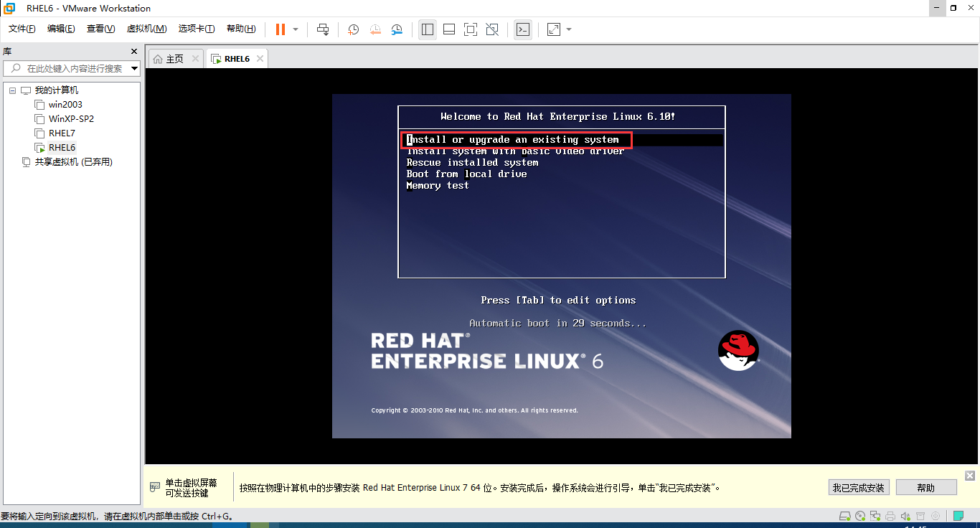The image size is (980, 528).
Task: Click the network adapter status icon
Action: click(875, 516)
